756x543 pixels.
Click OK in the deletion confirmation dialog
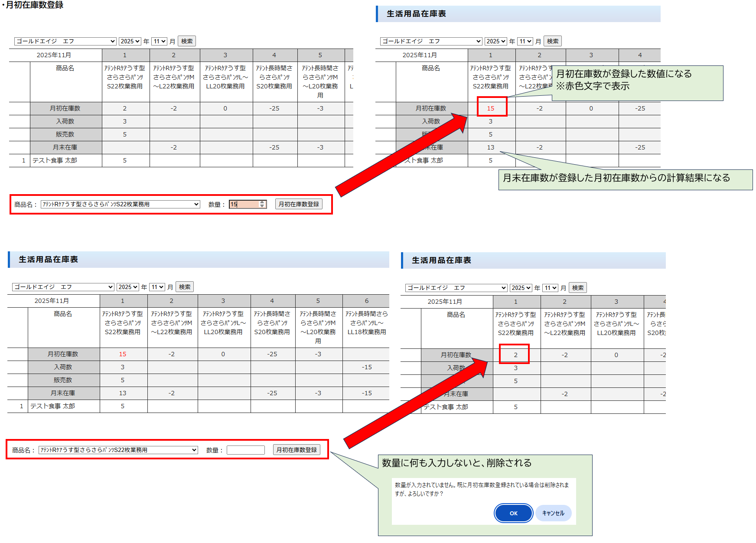coord(513,513)
